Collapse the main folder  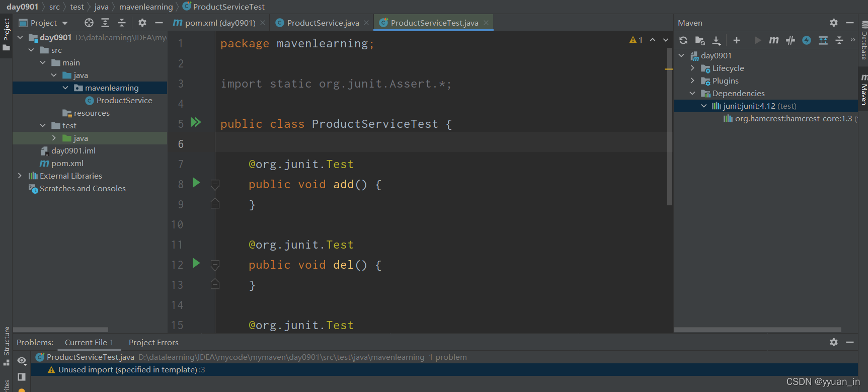pyautogui.click(x=43, y=62)
